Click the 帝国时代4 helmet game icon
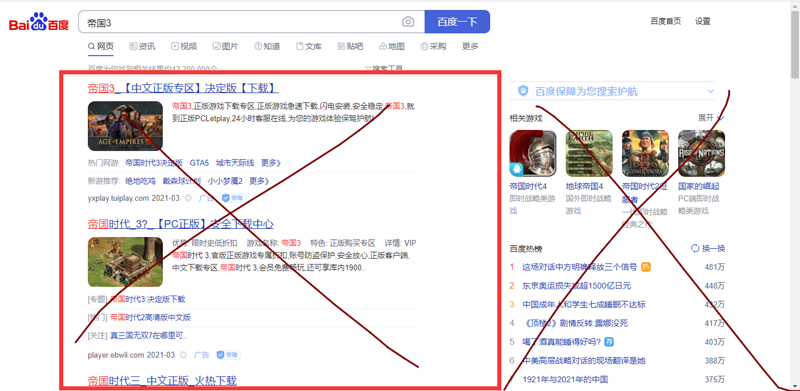Viewport: 800px width, 391px height. 533,153
